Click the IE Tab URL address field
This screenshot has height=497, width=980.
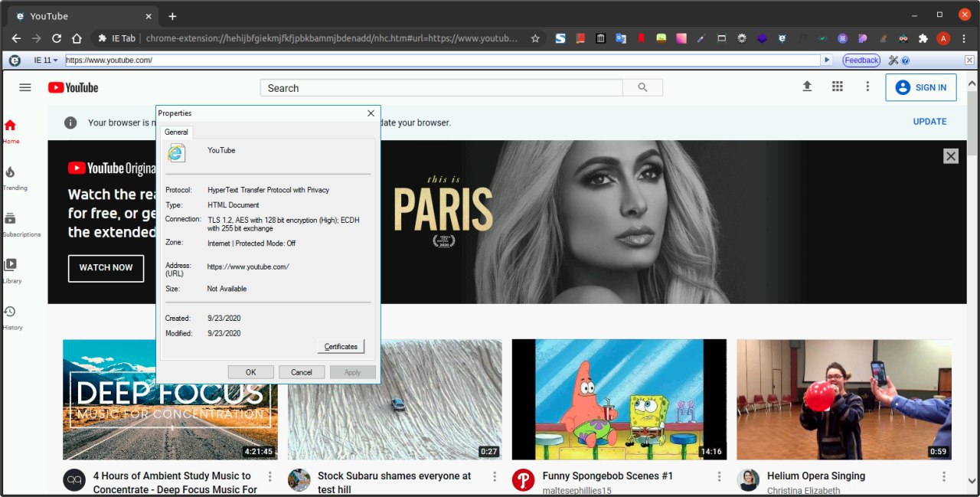[443, 60]
